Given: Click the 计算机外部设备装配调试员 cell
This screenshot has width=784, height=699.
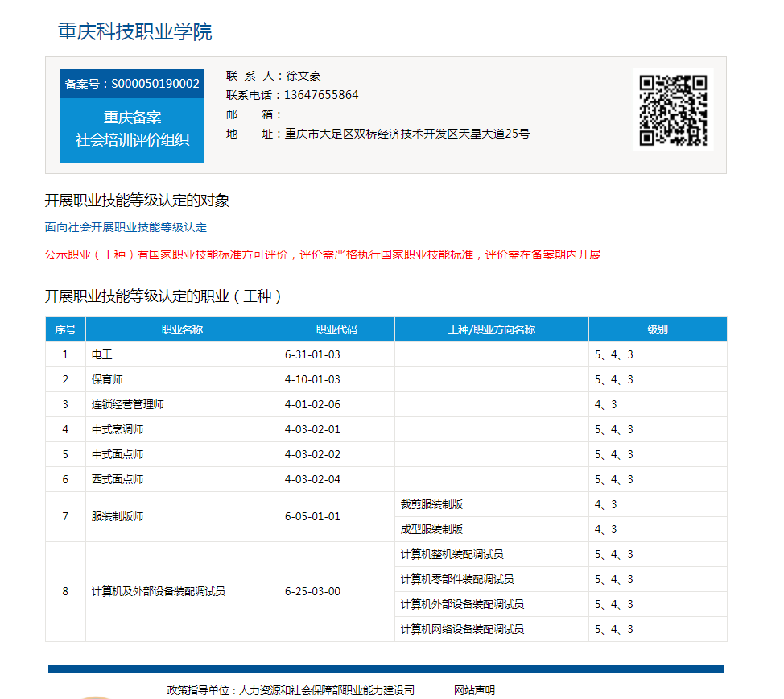Looking at the screenshot, I should click(492, 605).
